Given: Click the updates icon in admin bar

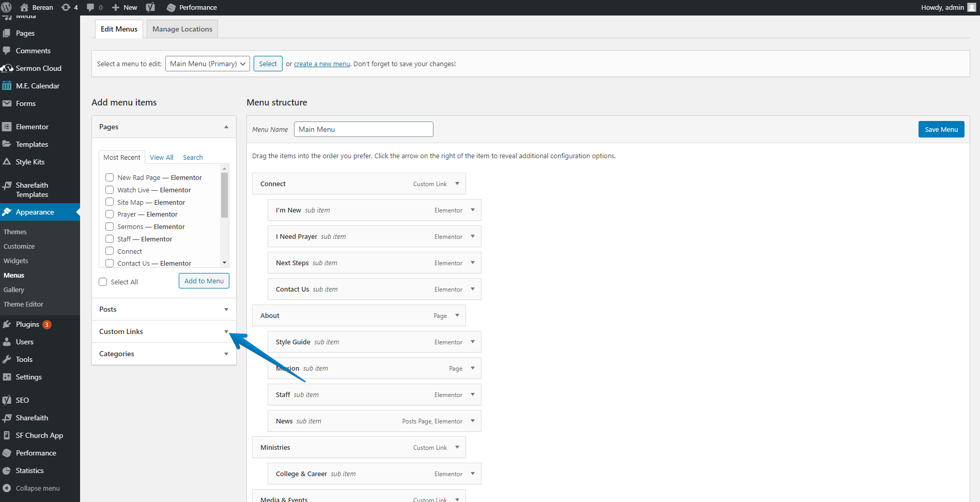Looking at the screenshot, I should pos(66,7).
